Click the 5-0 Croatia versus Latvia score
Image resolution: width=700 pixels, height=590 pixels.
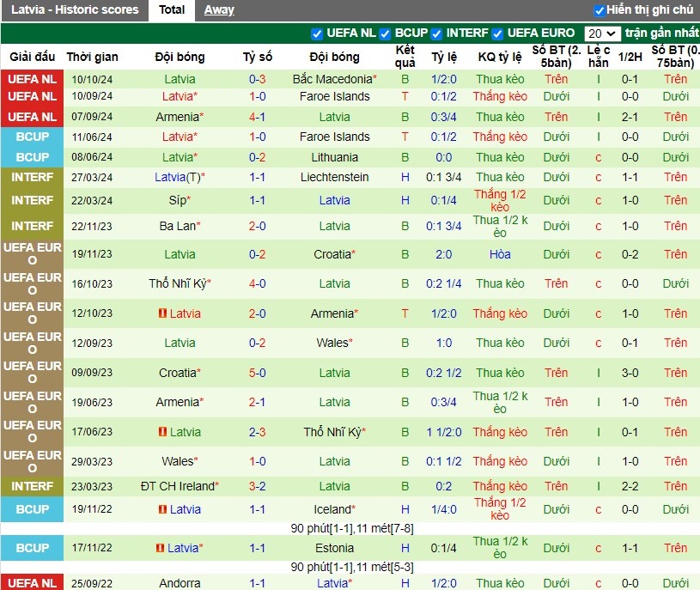(257, 373)
